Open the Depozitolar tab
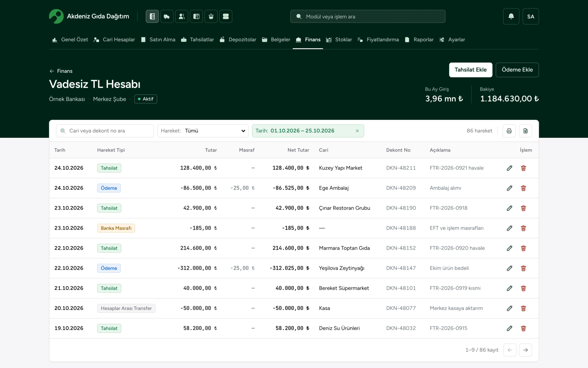The image size is (588, 368). point(238,40)
